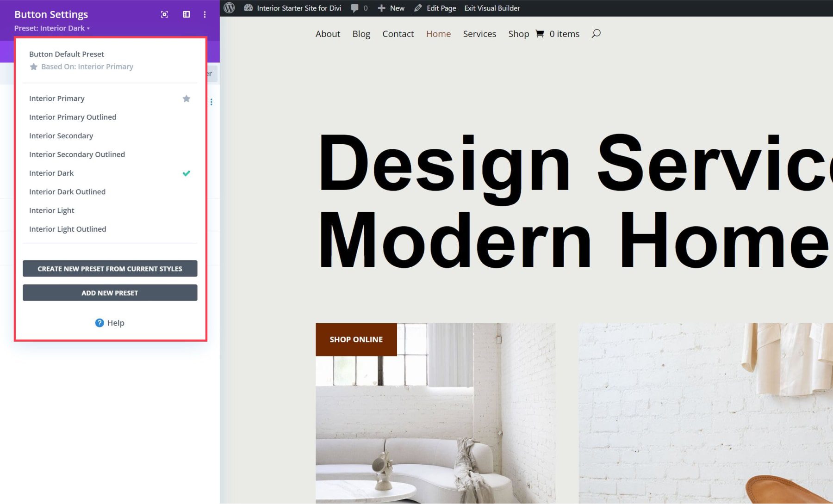Screen dimensions: 833x504
Task: Click the Help question mark icon
Action: click(100, 323)
